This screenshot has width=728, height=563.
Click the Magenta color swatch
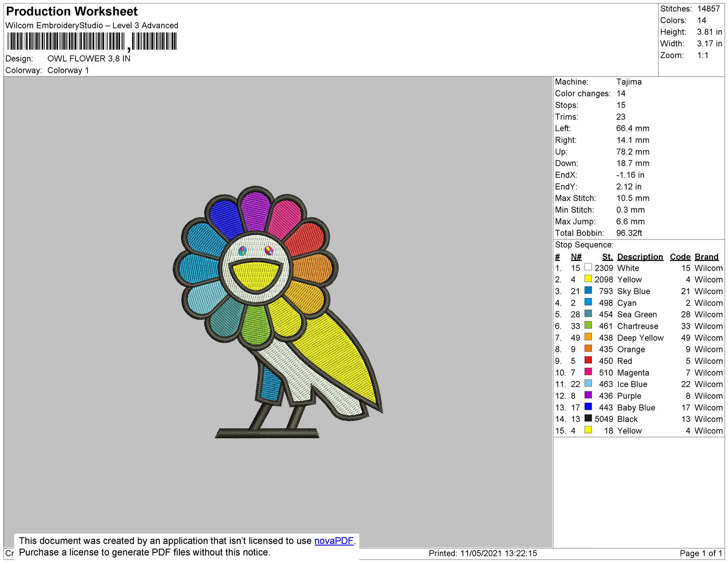pos(588,371)
